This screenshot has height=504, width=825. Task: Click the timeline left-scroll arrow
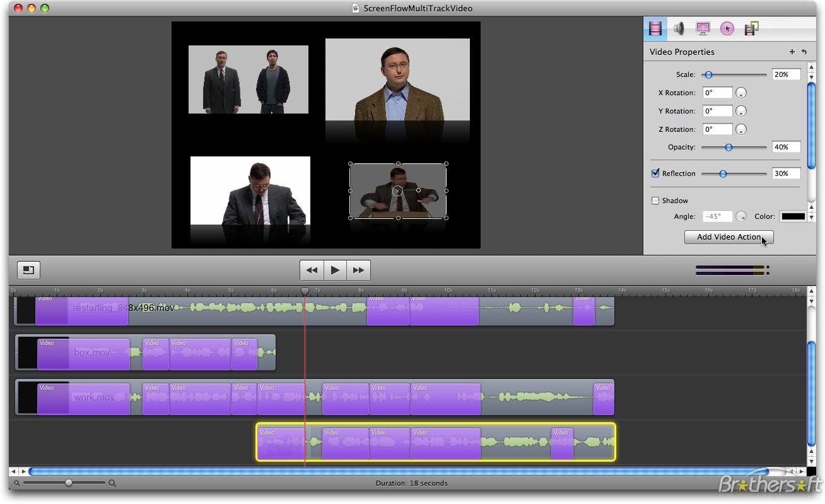pos(13,471)
